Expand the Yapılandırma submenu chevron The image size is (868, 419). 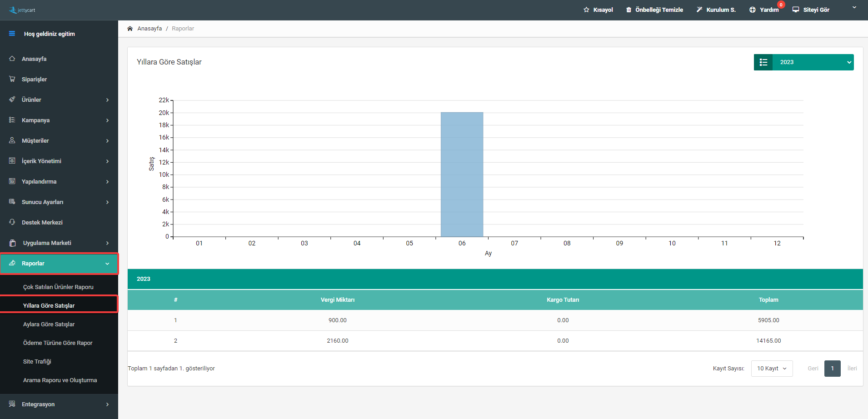[108, 182]
